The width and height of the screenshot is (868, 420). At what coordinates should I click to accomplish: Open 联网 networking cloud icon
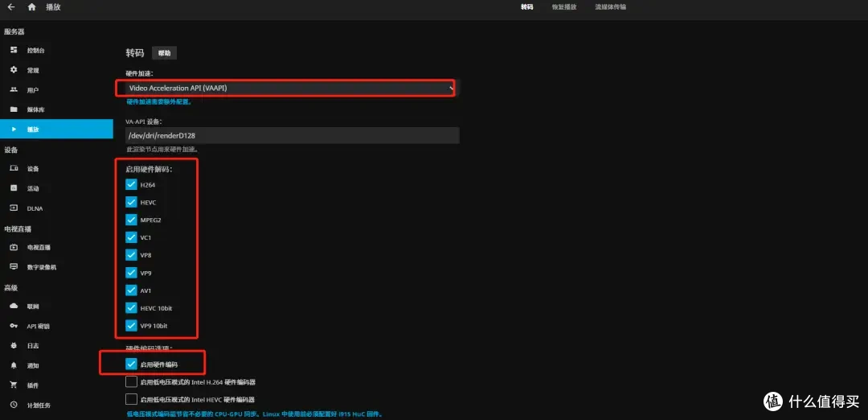tap(14, 306)
